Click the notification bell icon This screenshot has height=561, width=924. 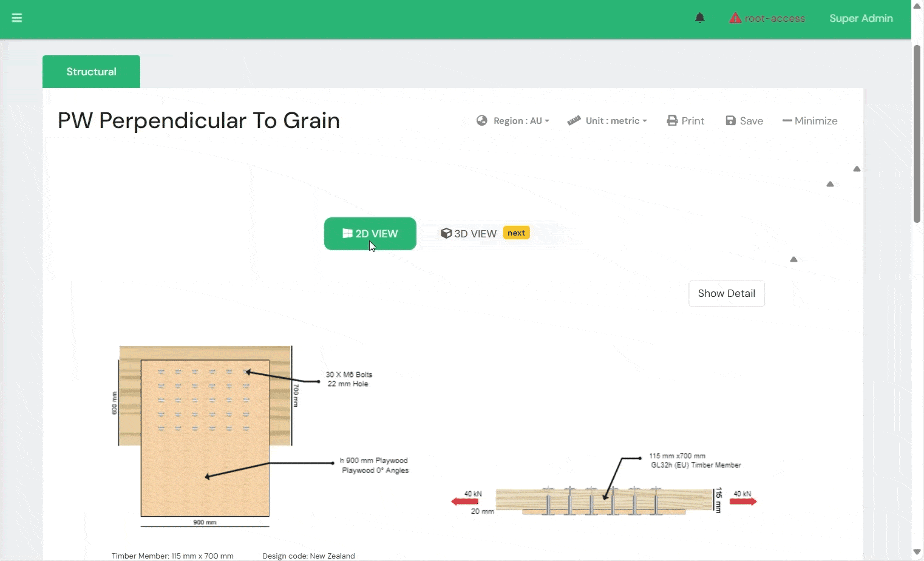(x=700, y=18)
